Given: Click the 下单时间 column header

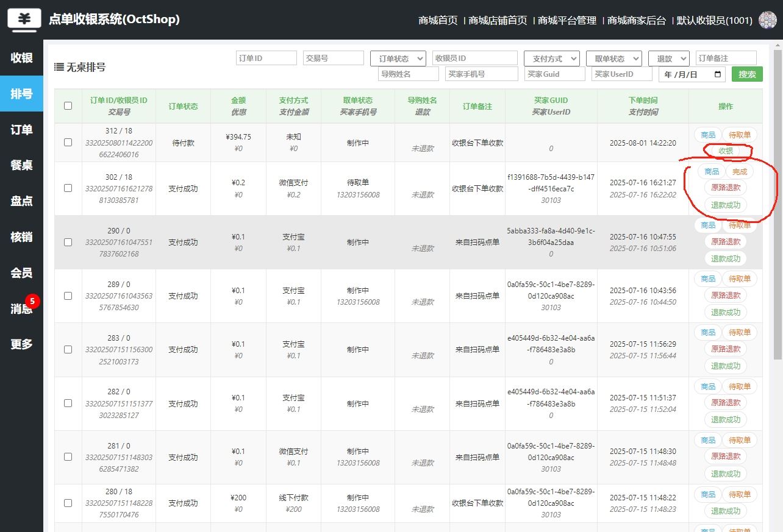Looking at the screenshot, I should [643, 101].
